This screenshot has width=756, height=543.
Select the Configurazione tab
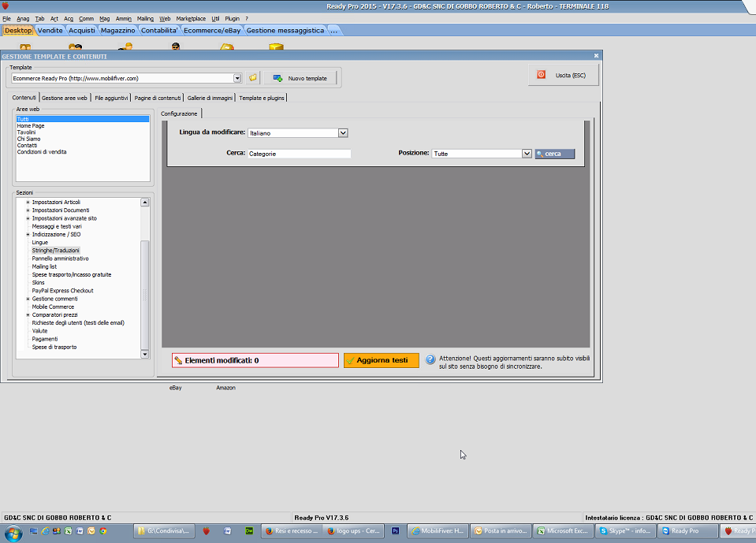click(x=180, y=113)
